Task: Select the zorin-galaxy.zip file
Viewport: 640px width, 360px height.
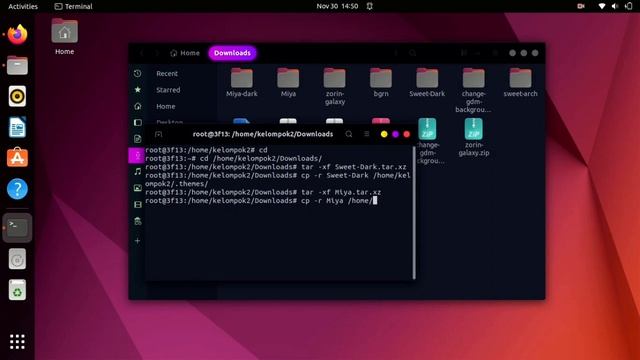Action: point(473,137)
